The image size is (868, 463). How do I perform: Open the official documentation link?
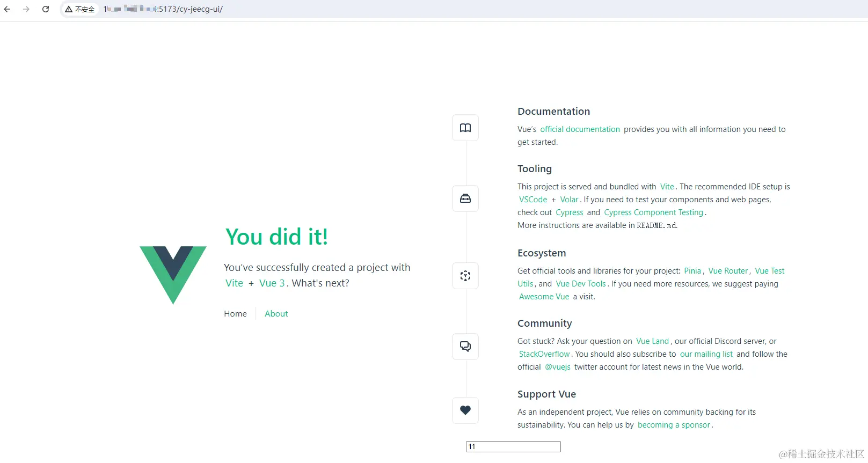[580, 129]
